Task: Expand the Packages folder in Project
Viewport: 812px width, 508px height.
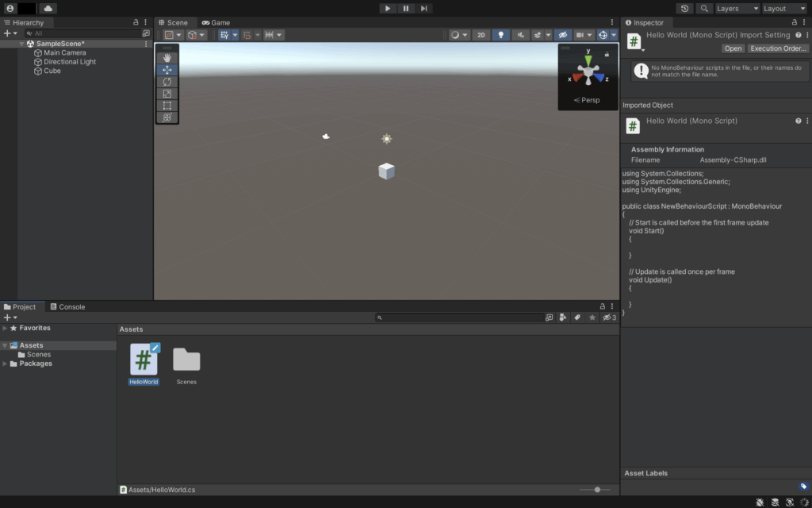Action: tap(6, 364)
